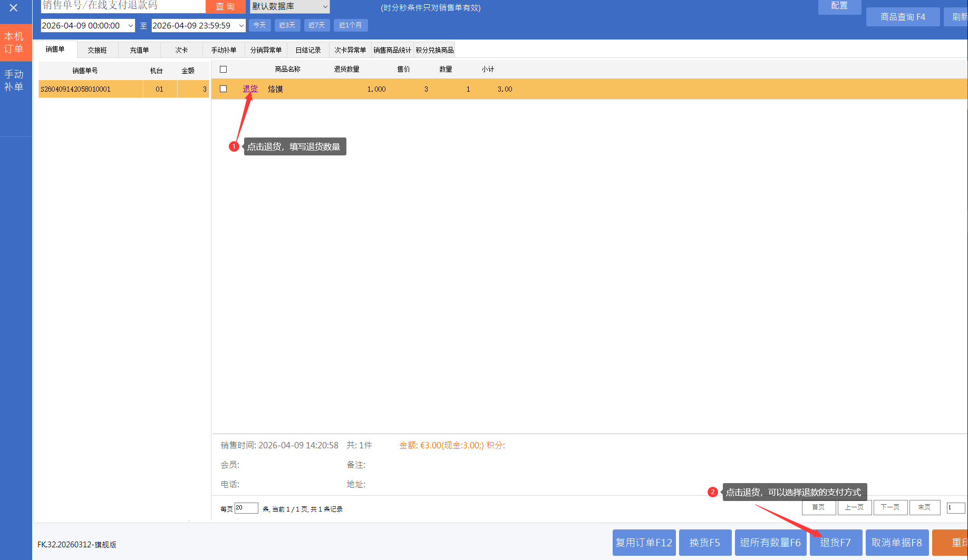Close the order panel with X icon
968x560 pixels.
pos(14,8)
